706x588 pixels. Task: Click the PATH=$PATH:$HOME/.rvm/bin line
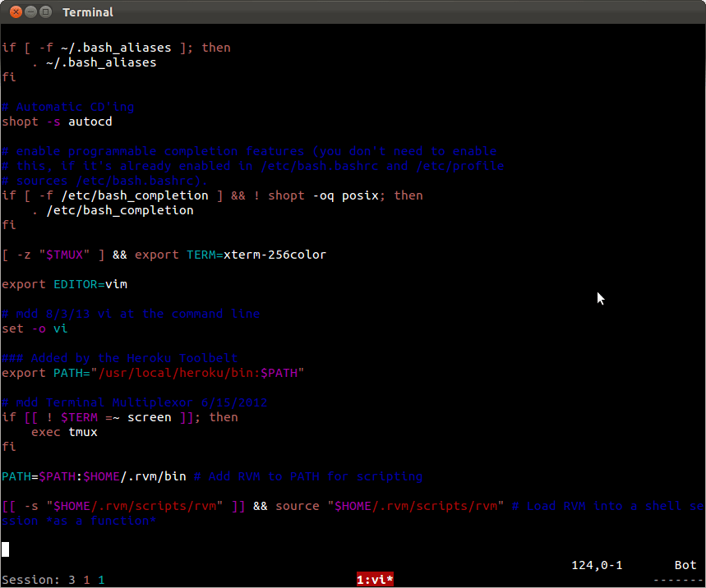[x=94, y=476]
